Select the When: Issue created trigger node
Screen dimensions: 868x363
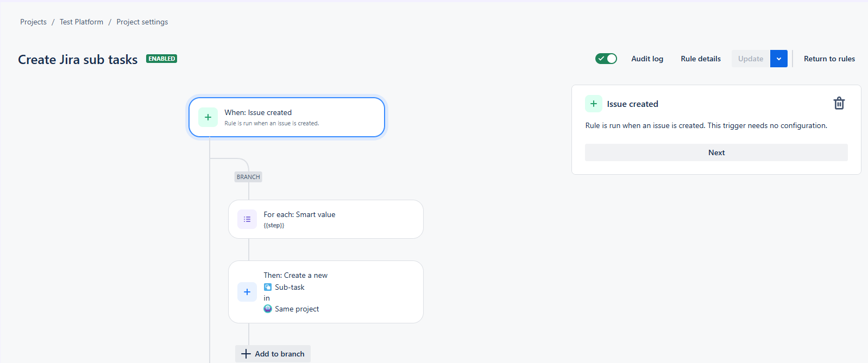[287, 117]
